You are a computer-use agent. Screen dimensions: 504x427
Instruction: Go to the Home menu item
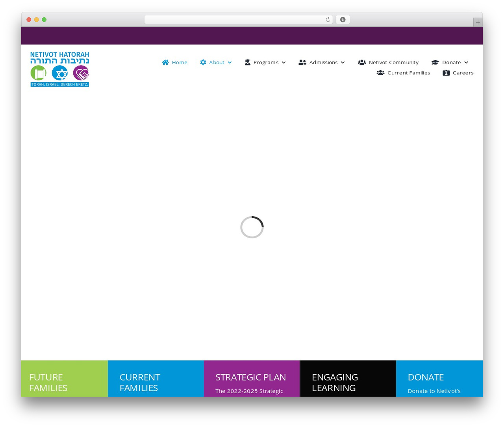180,62
